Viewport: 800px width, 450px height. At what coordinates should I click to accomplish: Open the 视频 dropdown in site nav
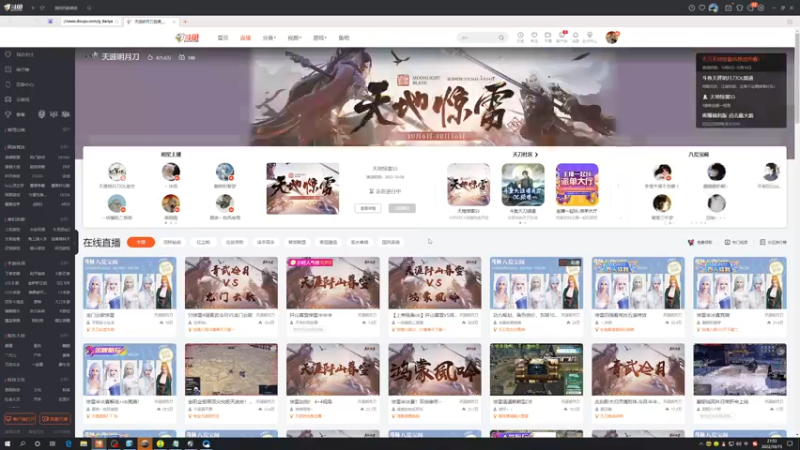click(x=294, y=38)
